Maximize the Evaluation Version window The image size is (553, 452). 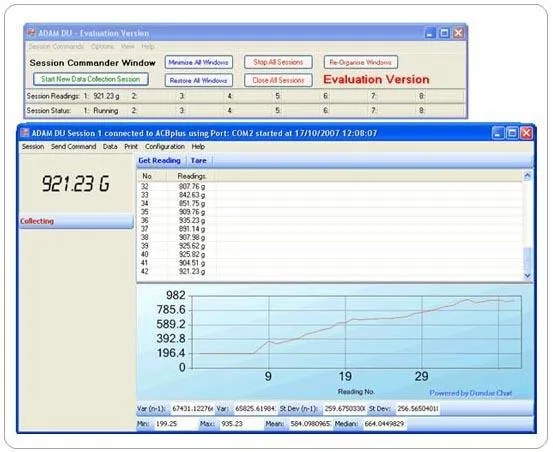tap(444, 33)
